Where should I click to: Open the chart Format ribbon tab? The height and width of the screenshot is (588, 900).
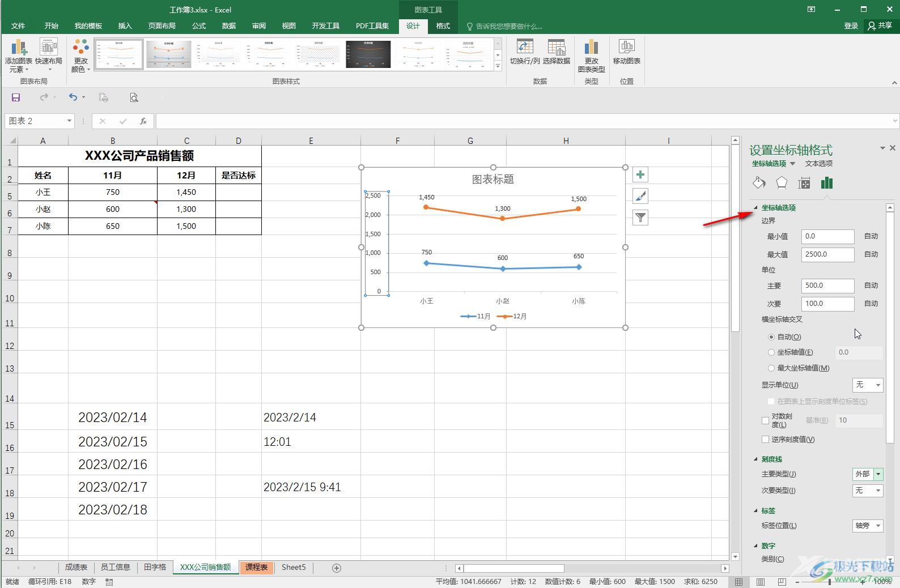tap(443, 26)
